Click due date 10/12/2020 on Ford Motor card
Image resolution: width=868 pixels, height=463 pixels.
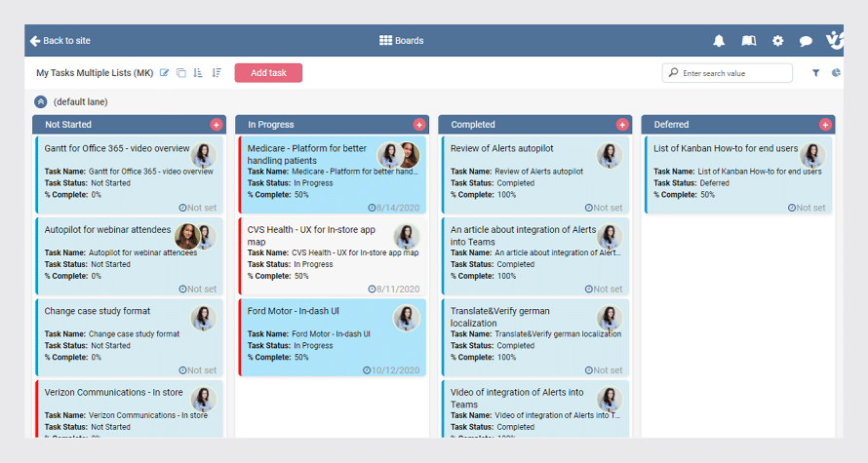click(x=391, y=370)
